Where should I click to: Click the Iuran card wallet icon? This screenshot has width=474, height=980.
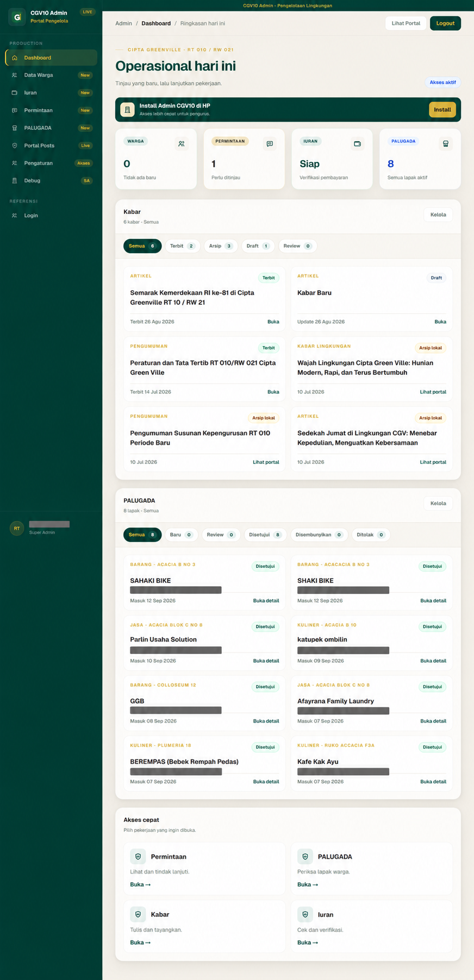tap(358, 144)
